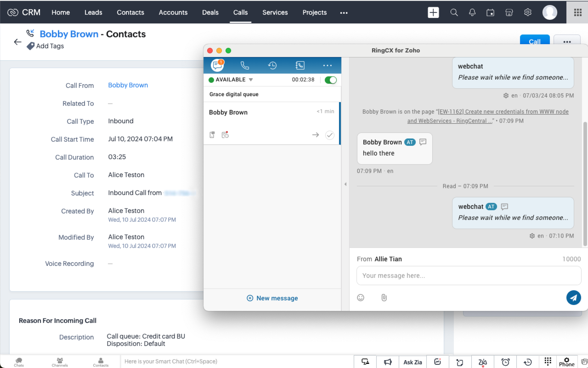Select the Accounts tab in the top menu

173,12
